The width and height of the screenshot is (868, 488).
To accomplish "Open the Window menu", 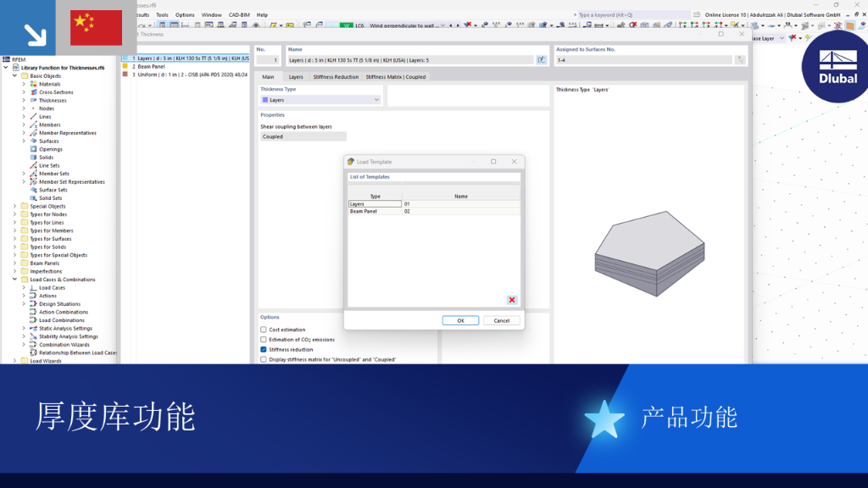I will click(x=211, y=15).
